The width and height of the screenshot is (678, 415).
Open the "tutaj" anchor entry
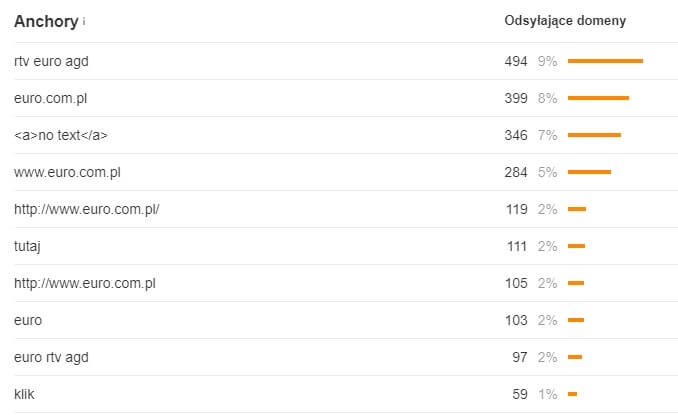30,246
